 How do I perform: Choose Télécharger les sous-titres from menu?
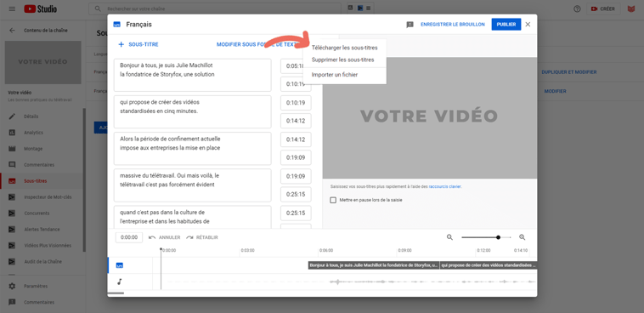tap(344, 48)
